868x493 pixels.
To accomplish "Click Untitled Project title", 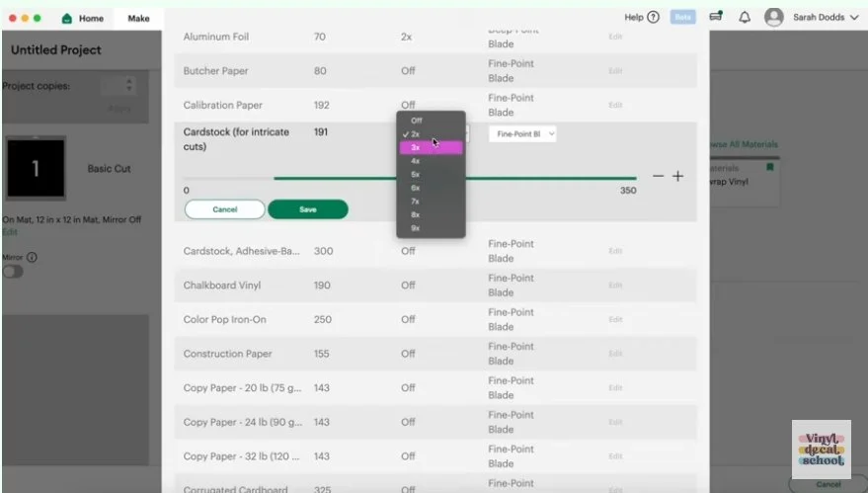I will 56,49.
